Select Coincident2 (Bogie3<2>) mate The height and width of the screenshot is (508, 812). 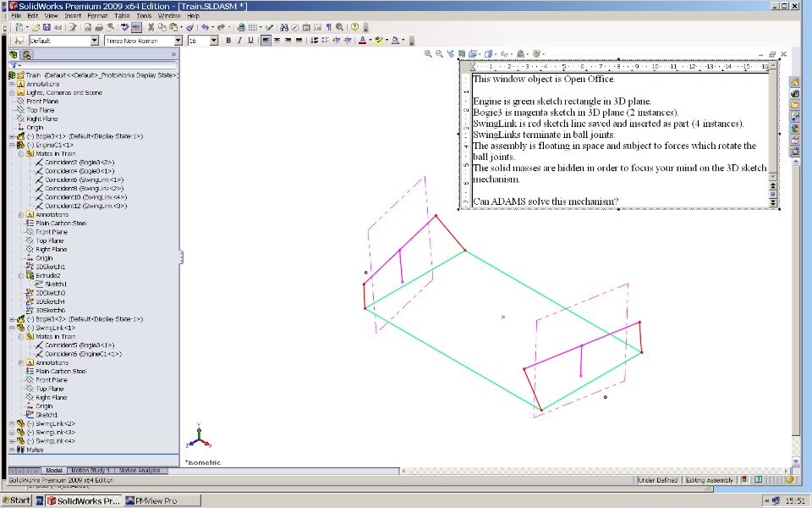click(80, 163)
